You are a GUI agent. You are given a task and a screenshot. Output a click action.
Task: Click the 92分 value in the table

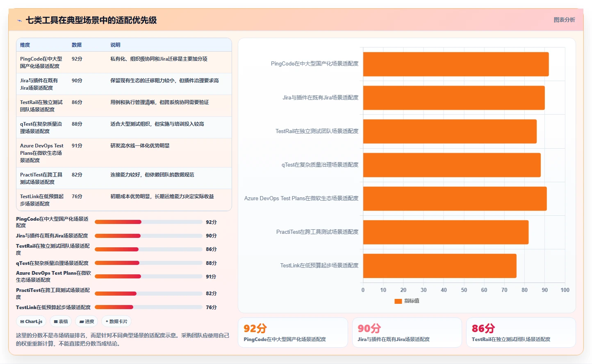point(77,59)
